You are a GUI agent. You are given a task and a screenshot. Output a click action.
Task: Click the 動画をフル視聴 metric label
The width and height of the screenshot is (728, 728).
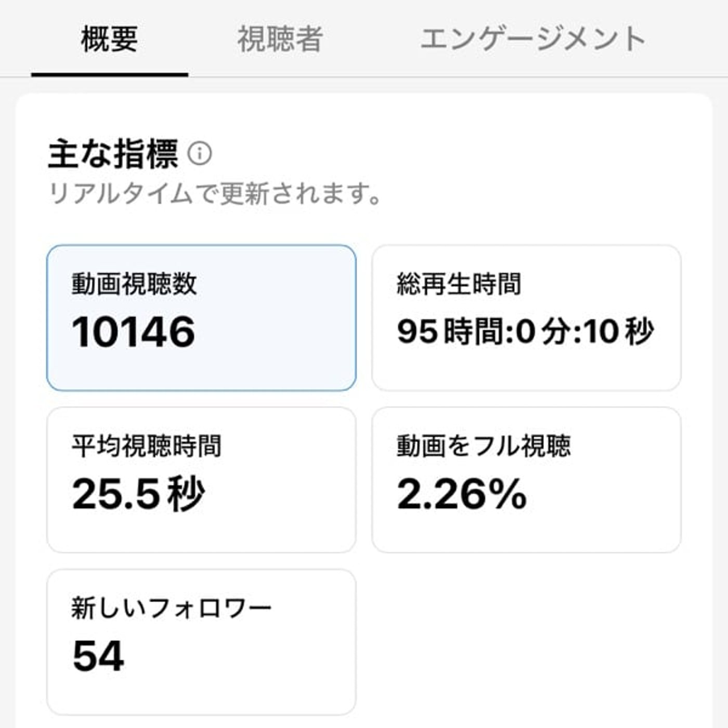[x=484, y=446]
